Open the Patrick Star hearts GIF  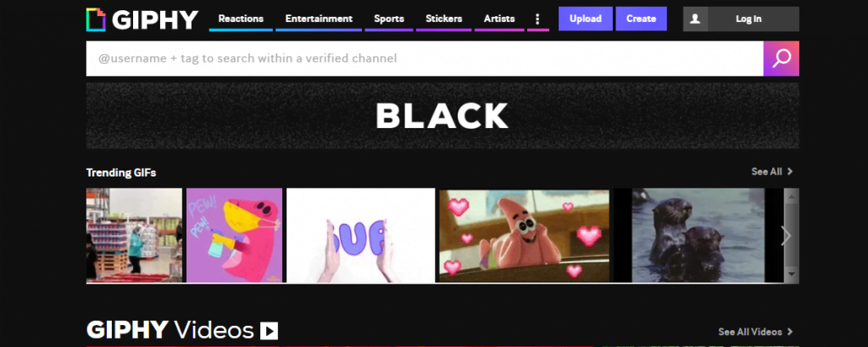pyautogui.click(x=524, y=236)
